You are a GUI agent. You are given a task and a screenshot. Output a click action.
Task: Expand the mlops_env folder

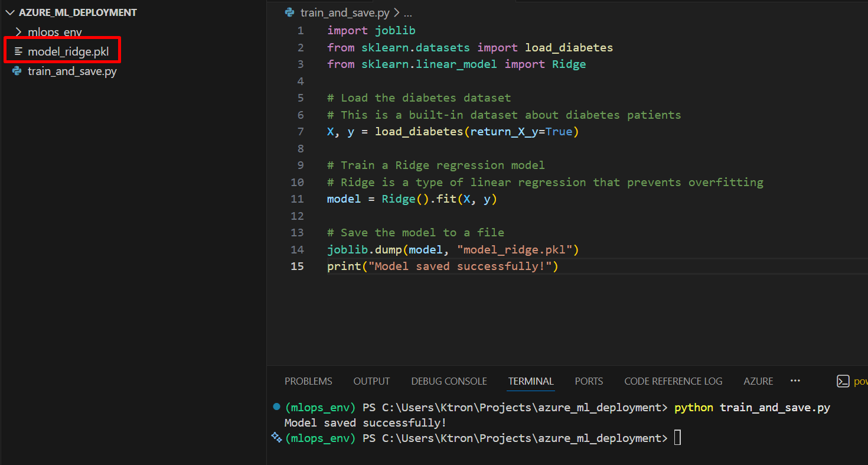point(18,32)
